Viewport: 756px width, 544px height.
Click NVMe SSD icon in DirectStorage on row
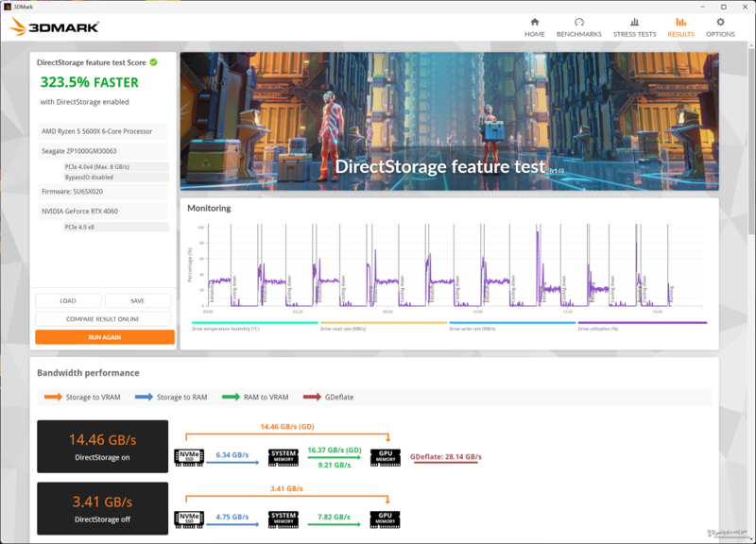click(189, 457)
